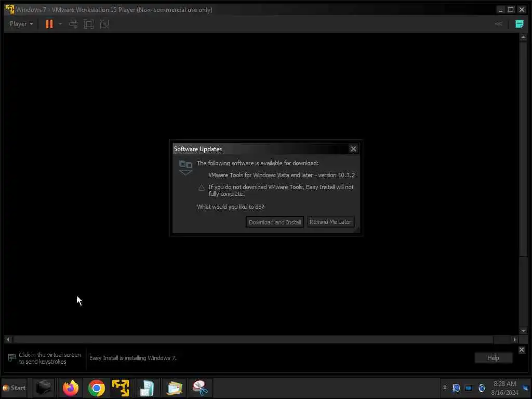
Task: Click the Help button in Easy Install bar
Action: [493, 358]
